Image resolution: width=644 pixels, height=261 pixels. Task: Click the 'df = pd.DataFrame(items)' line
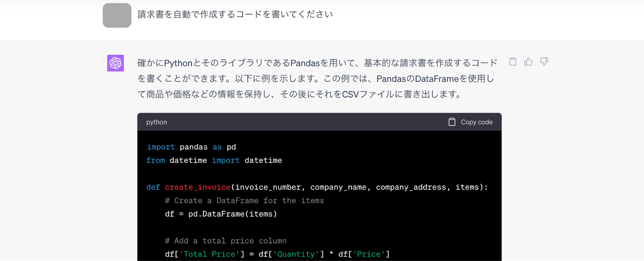pos(221,214)
